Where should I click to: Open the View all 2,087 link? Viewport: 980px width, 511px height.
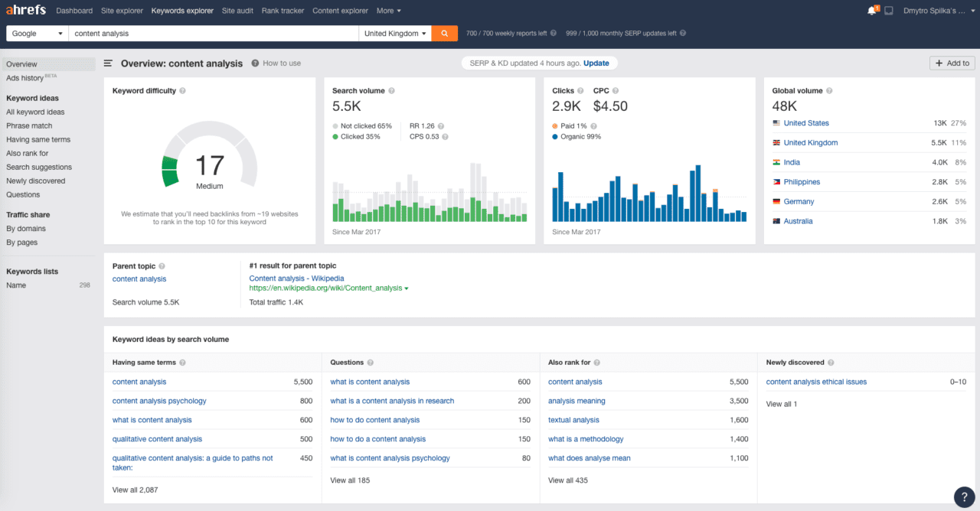[x=136, y=490]
